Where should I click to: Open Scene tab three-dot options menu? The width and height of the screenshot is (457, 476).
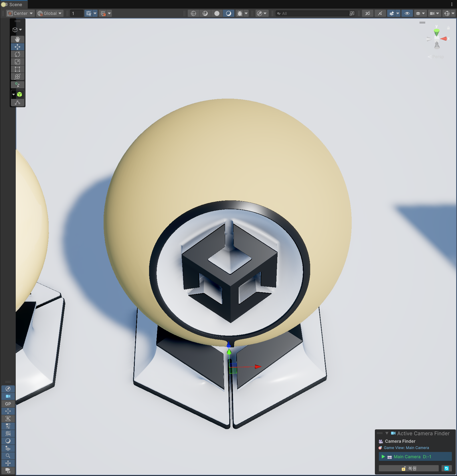point(452,4)
